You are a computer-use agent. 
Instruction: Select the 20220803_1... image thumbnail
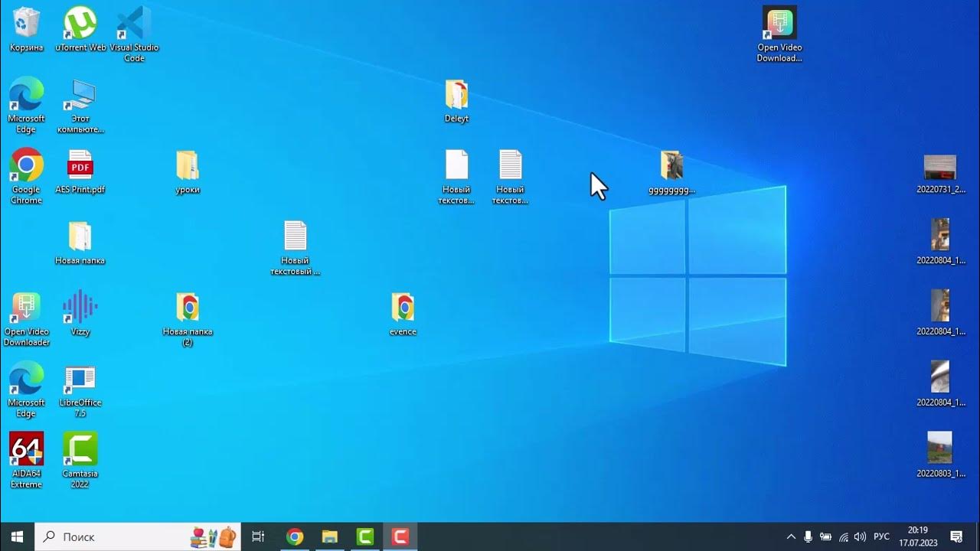[940, 448]
